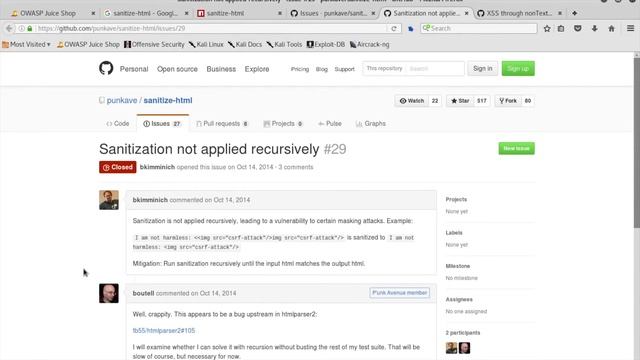Open the Firefox hamburger menu
The height and width of the screenshot is (360, 640).
click(630, 28)
